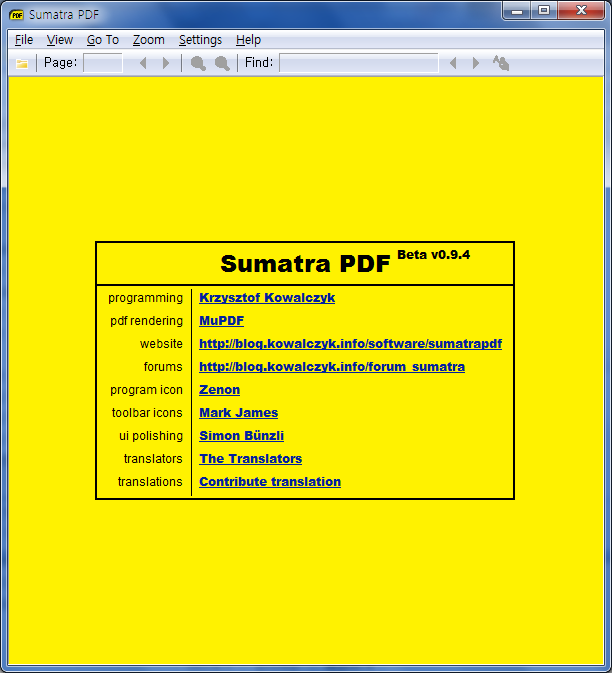Click the 'ui polishing' label
This screenshot has height=673, width=612.
151,436
